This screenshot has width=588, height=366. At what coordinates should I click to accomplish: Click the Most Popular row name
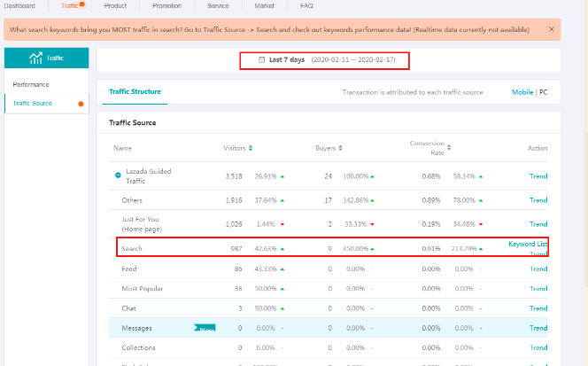point(142,288)
